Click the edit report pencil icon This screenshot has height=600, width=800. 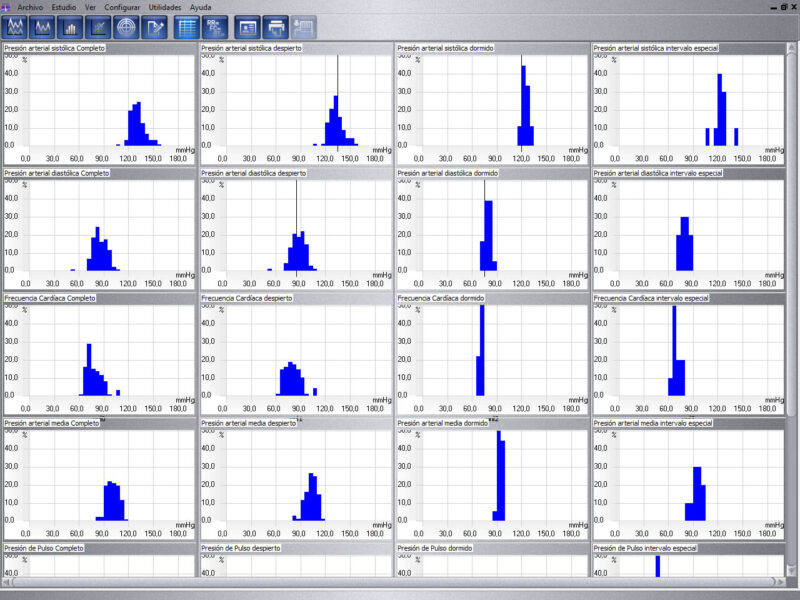(x=155, y=27)
